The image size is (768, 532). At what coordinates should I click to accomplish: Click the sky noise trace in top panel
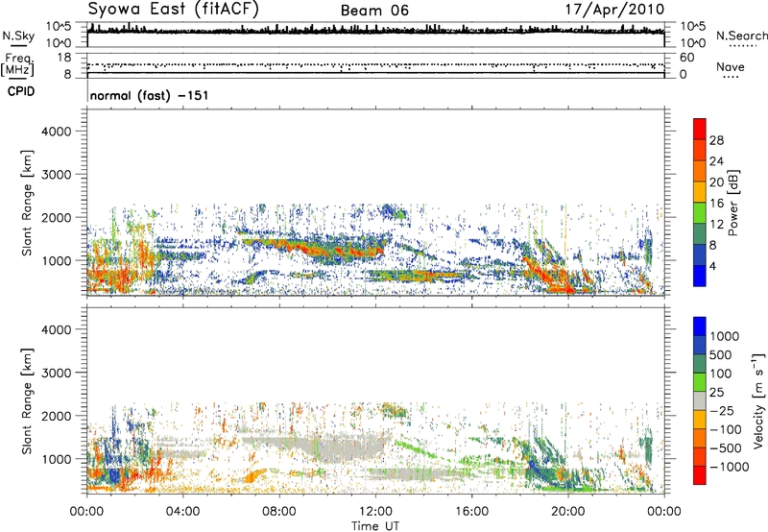[x=375, y=31]
